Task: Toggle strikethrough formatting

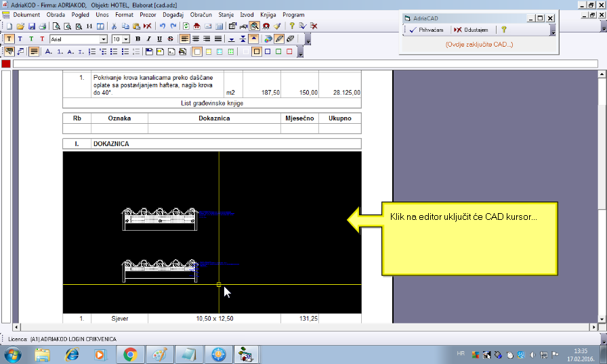Action: coord(170,39)
